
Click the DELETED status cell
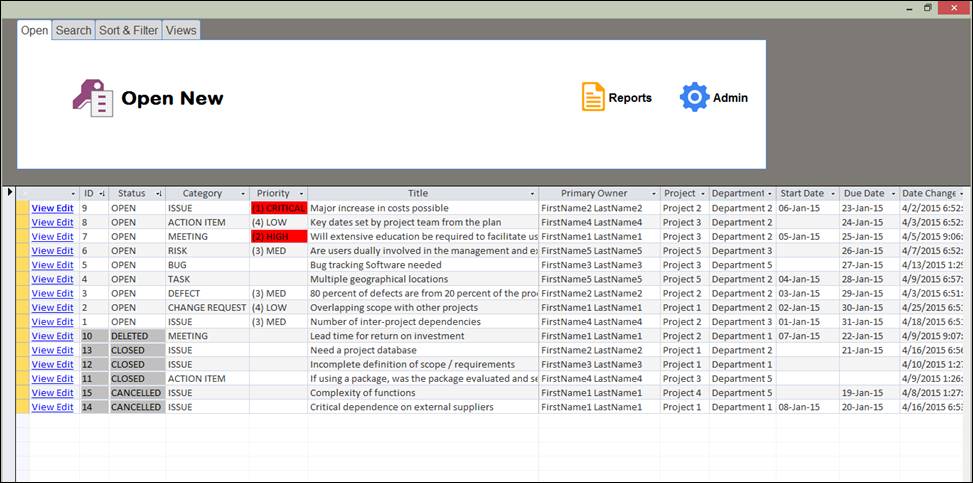(x=137, y=336)
